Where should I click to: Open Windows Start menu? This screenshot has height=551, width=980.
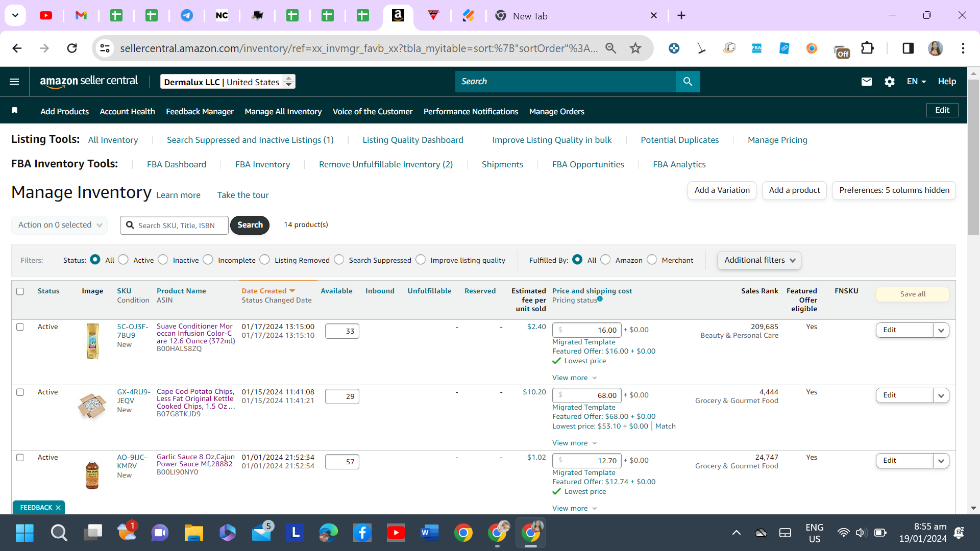pyautogui.click(x=24, y=533)
